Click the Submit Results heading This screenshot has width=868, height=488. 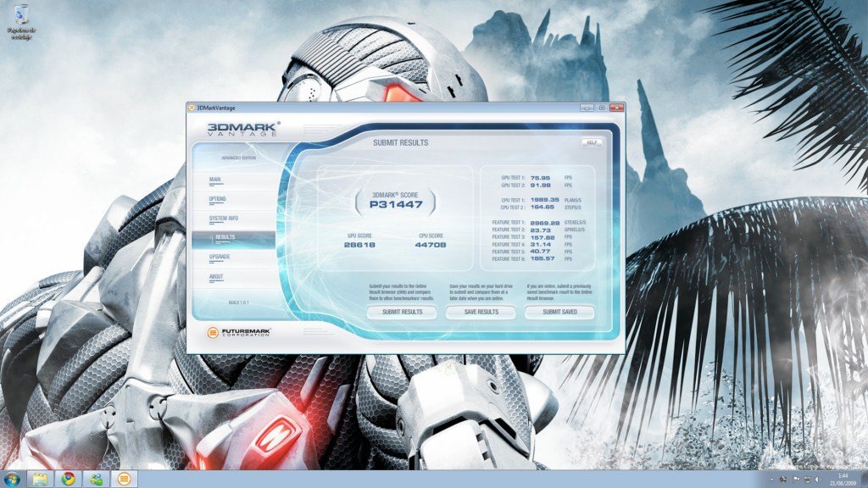click(400, 142)
